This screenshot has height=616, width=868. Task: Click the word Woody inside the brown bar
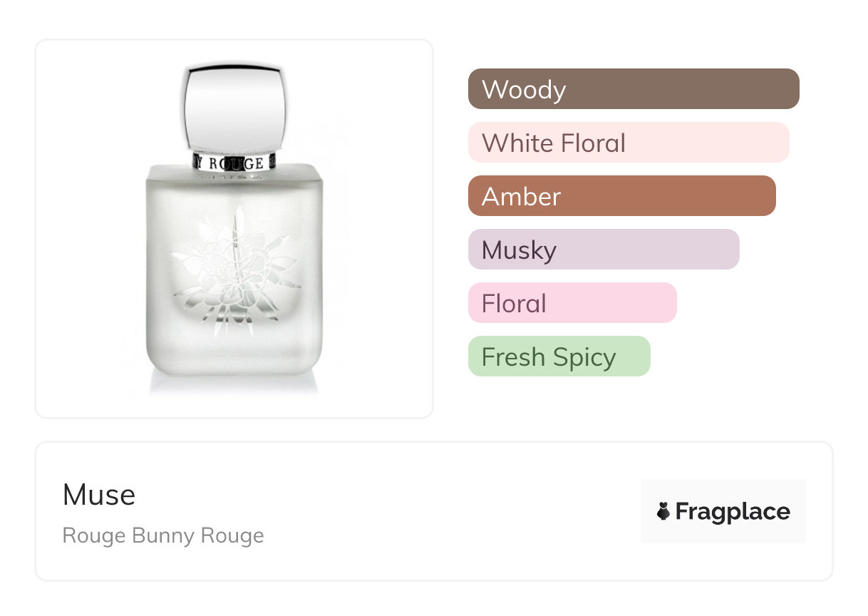point(524,90)
